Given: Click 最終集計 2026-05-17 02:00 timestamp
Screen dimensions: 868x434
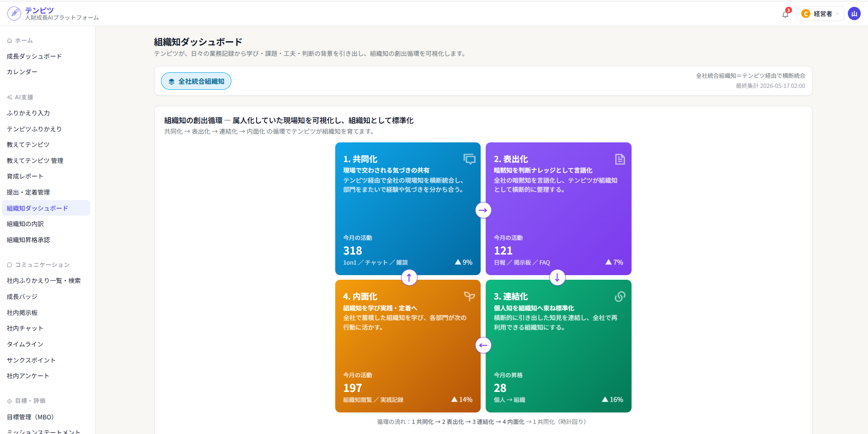Looking at the screenshot, I should pyautogui.click(x=771, y=86).
